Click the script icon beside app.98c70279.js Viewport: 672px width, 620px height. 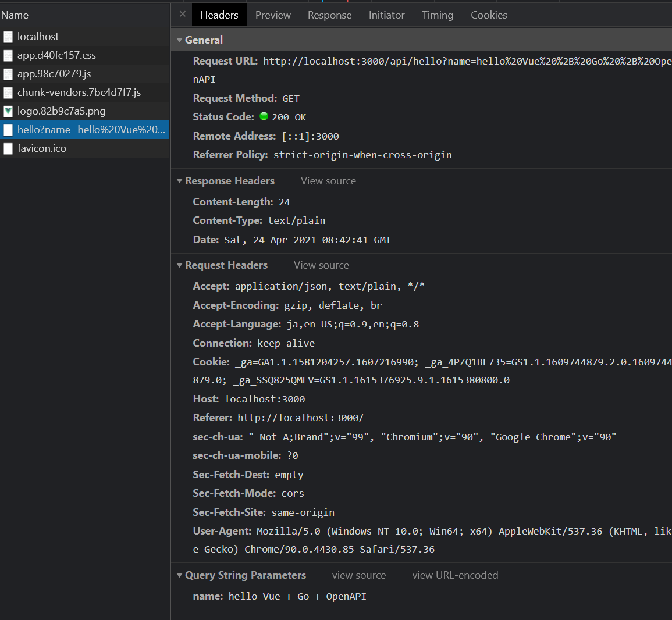point(8,74)
